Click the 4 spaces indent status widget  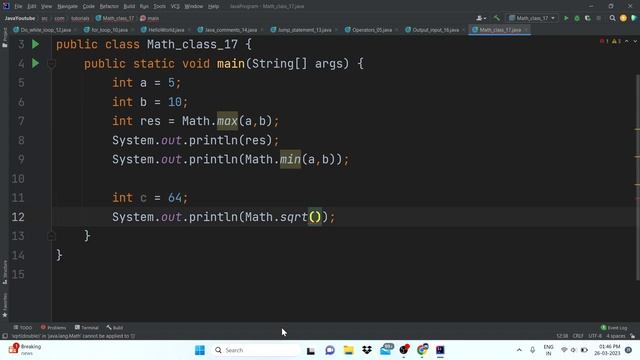(616, 336)
